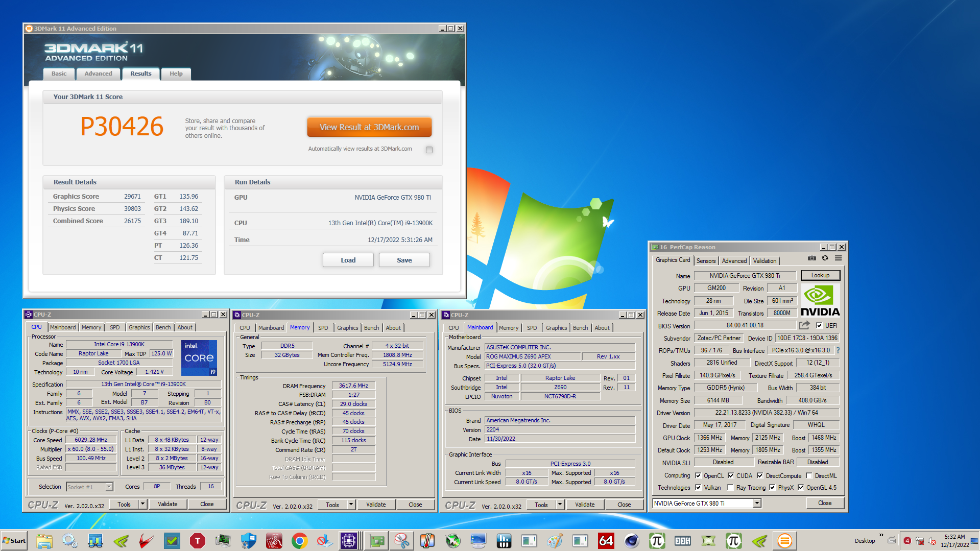
Task: Open the green checkmark taskbar icon
Action: pos(172,541)
